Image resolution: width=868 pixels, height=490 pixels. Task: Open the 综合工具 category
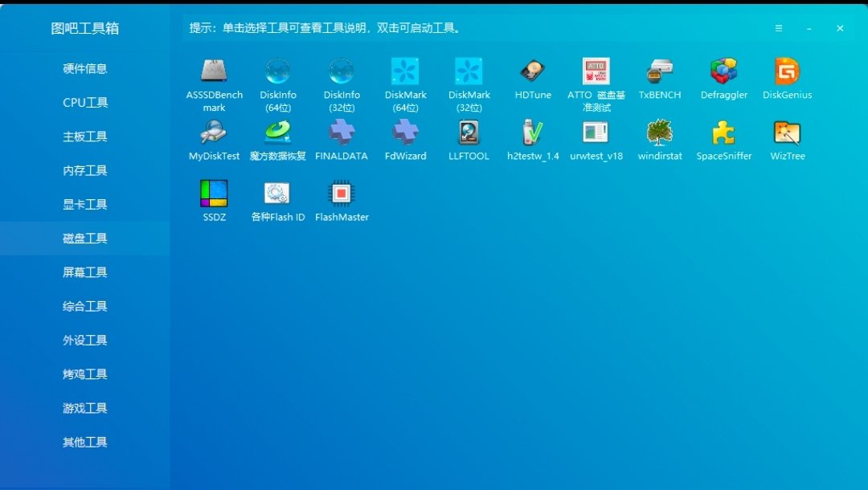point(84,306)
